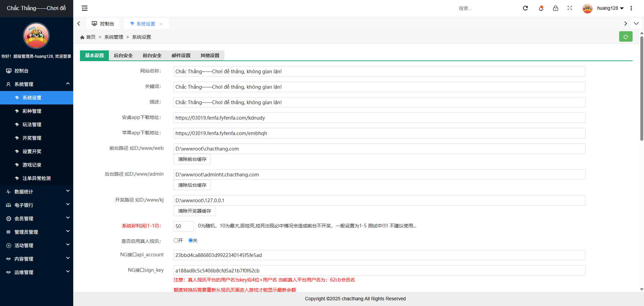Image resolution: width=644 pixels, height=306 pixels.
Task: Click the 清除开奖器缓存 button
Action: [195, 211]
